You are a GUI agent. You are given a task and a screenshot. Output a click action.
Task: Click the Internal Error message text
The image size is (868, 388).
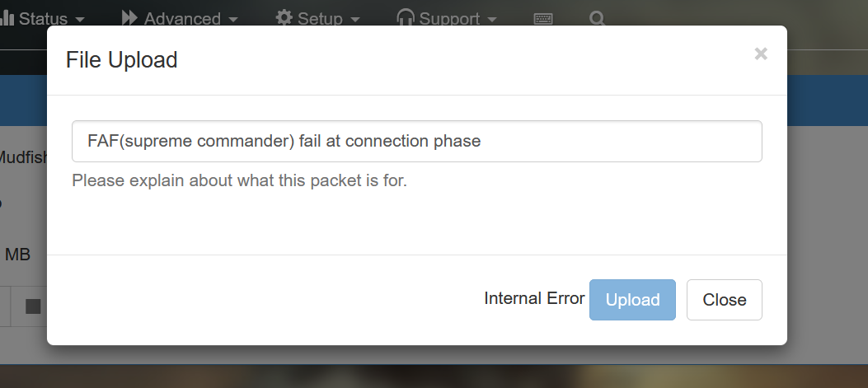click(x=534, y=298)
